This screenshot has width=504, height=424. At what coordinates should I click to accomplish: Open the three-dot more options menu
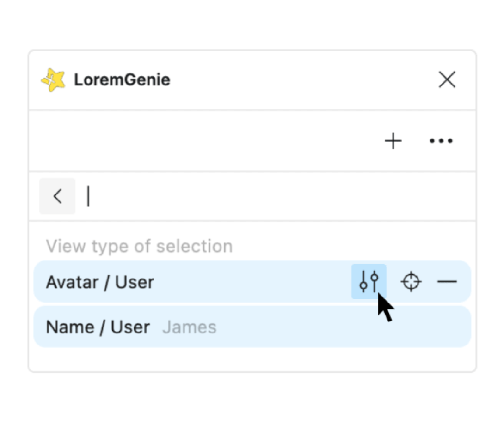(441, 141)
